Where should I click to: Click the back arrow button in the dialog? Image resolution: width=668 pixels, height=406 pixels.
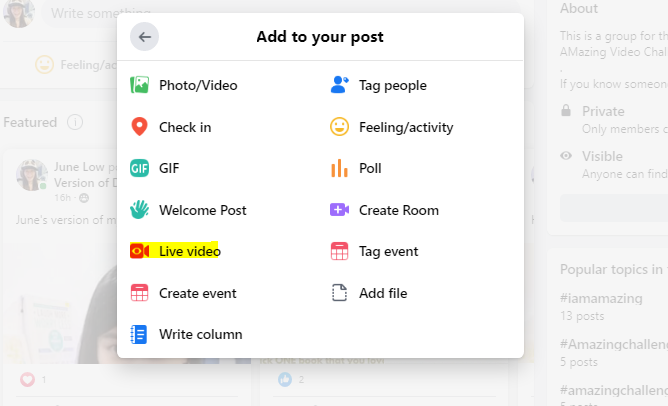click(x=145, y=37)
